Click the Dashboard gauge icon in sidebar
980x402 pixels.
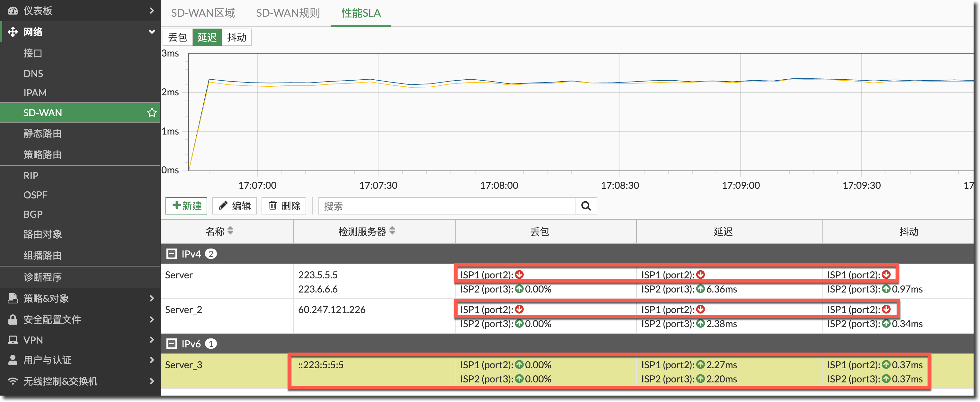click(x=13, y=11)
